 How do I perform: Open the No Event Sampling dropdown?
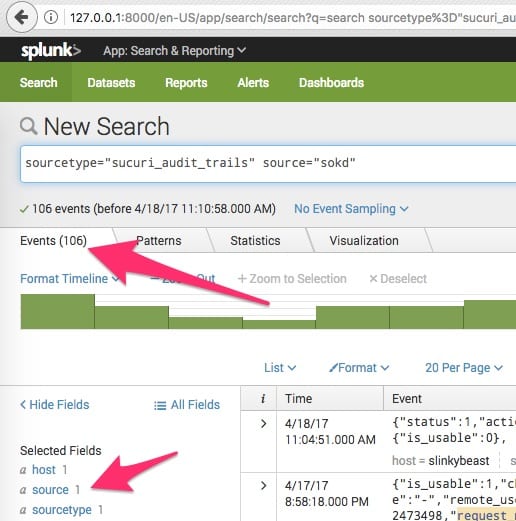point(351,209)
